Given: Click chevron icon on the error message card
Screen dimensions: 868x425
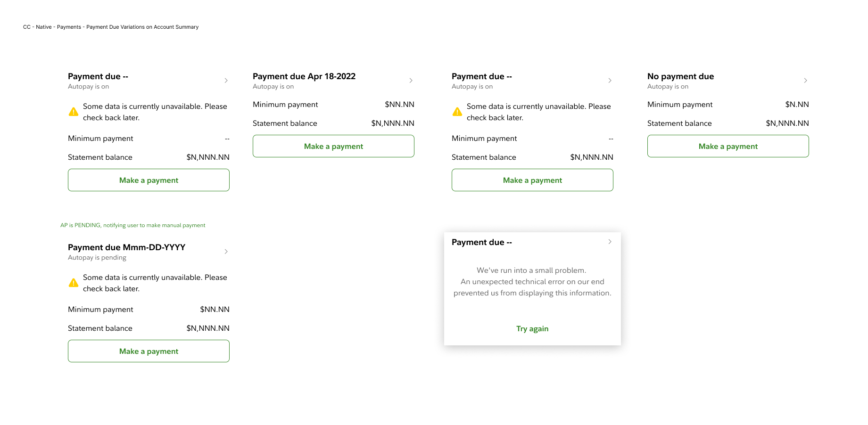Looking at the screenshot, I should [x=609, y=241].
